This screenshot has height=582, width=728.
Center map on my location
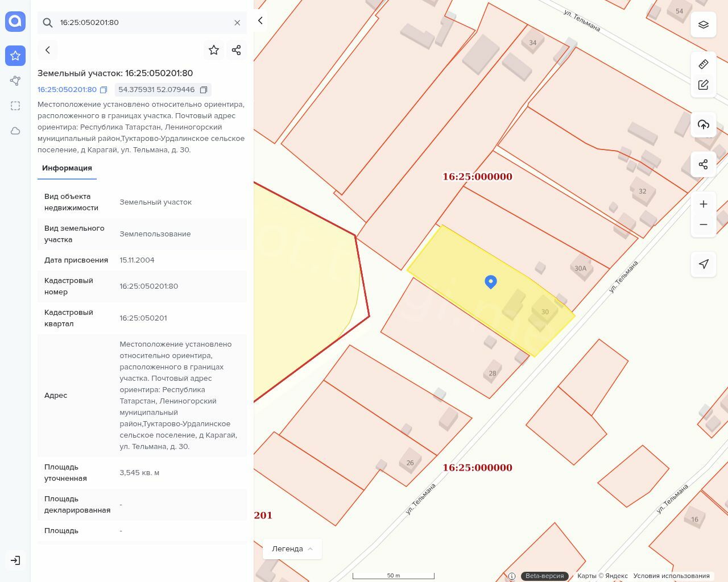(704, 264)
